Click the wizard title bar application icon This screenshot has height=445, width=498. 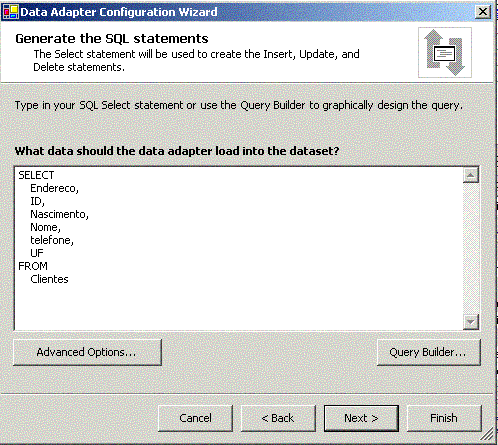click(x=10, y=12)
